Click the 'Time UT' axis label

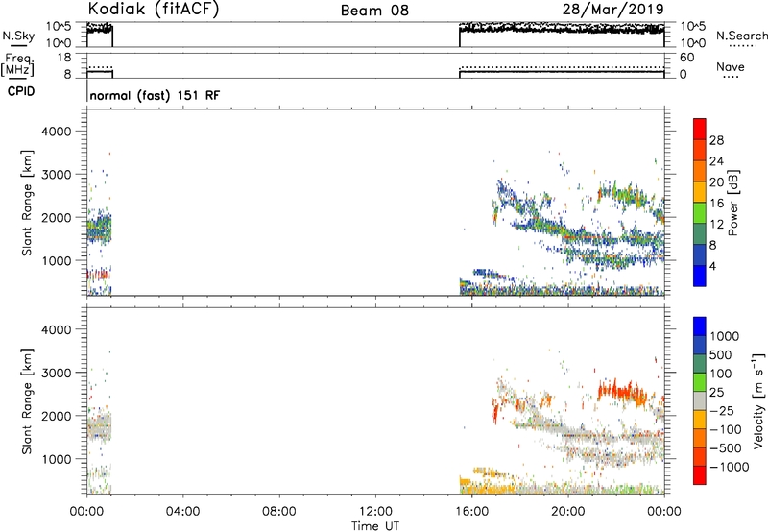[x=375, y=526]
